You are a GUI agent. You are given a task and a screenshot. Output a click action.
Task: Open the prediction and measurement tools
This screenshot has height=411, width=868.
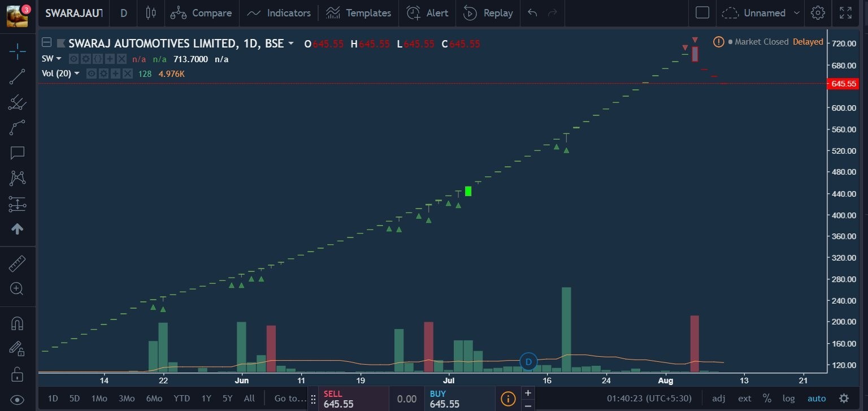point(17,204)
